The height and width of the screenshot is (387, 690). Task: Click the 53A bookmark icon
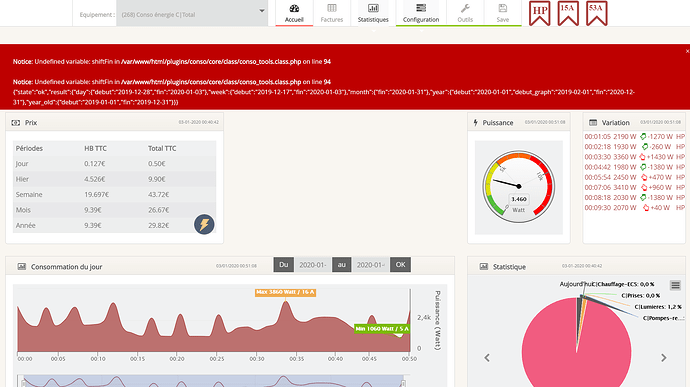coord(597,13)
